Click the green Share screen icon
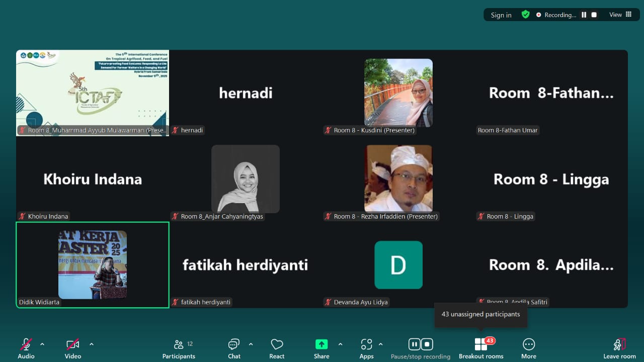The width and height of the screenshot is (644, 362). pyautogui.click(x=321, y=344)
